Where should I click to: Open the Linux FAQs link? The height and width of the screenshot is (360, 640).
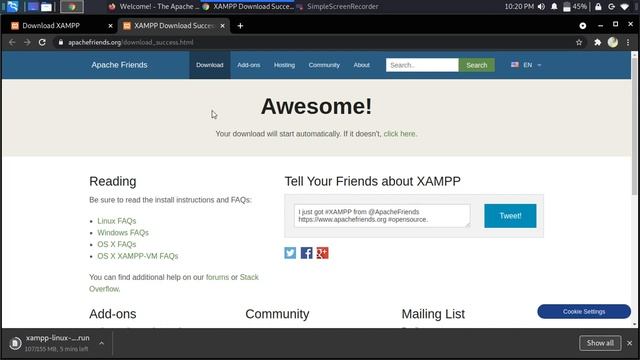click(x=117, y=221)
